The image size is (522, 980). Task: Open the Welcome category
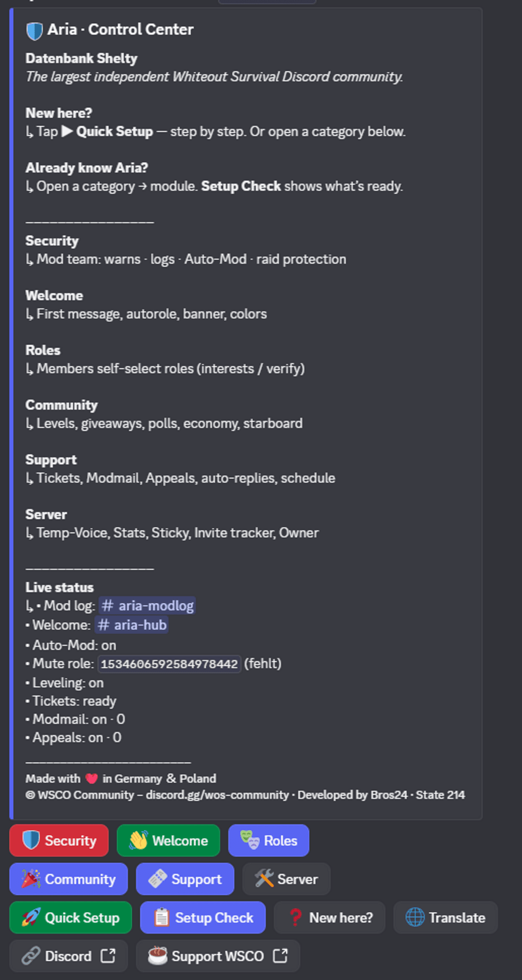click(x=168, y=840)
